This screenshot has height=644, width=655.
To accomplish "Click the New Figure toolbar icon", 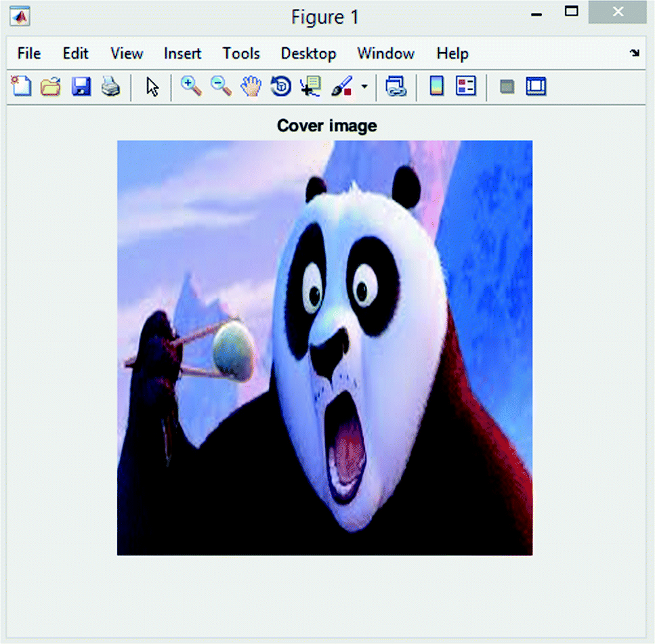I will point(21,87).
